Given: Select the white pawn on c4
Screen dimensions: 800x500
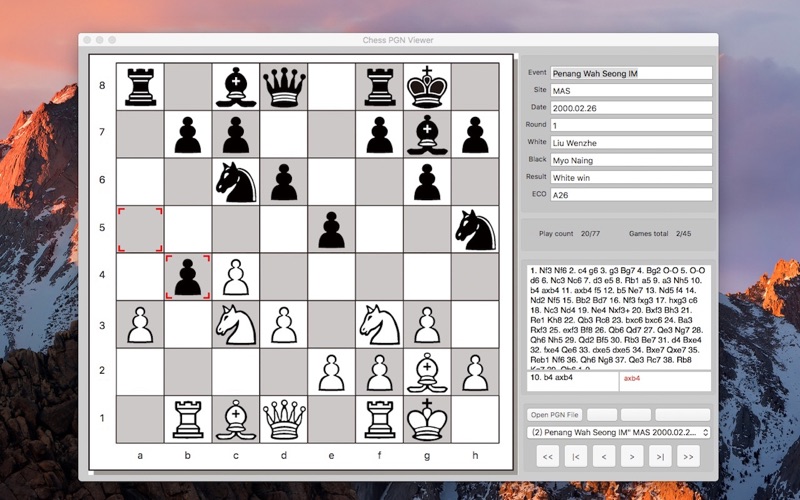Looking at the screenshot, I should coord(236,278).
